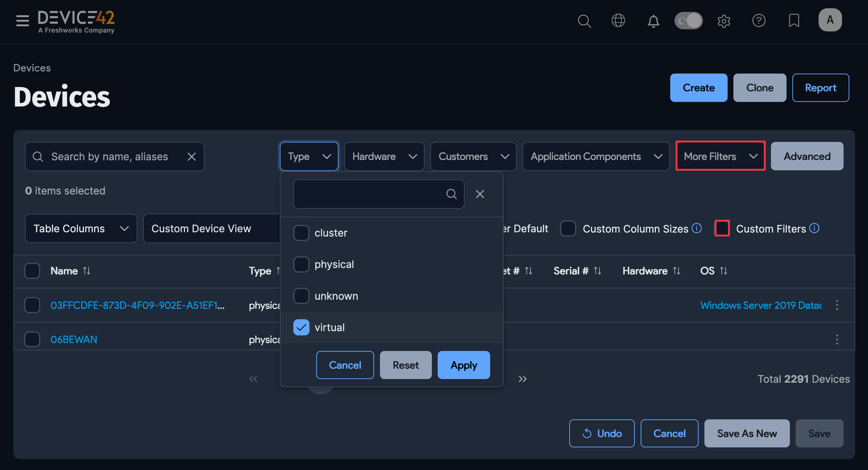868x470 pixels.
Task: Click the help question mark icon
Action: click(759, 20)
